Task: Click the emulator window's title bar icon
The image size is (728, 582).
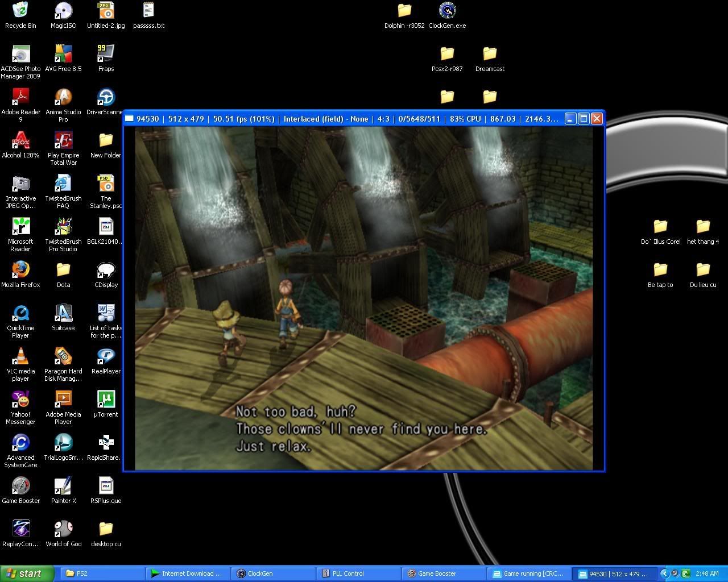Action: (129, 118)
